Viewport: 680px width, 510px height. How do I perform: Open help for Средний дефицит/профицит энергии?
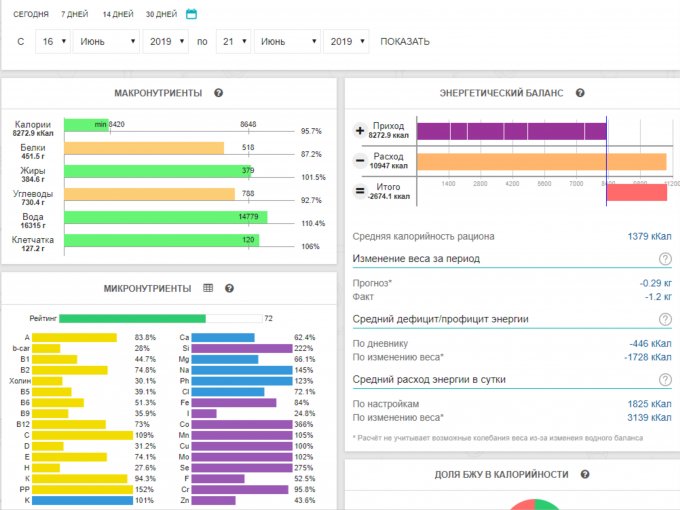click(664, 319)
